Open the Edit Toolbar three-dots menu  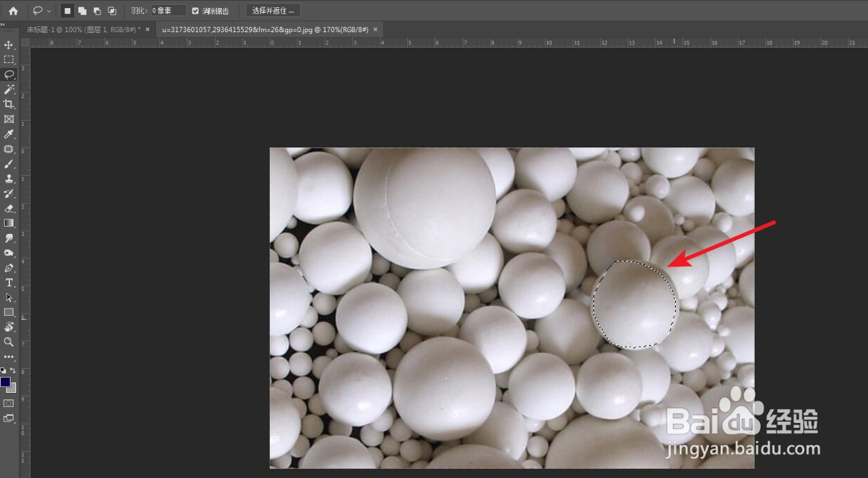click(9, 357)
